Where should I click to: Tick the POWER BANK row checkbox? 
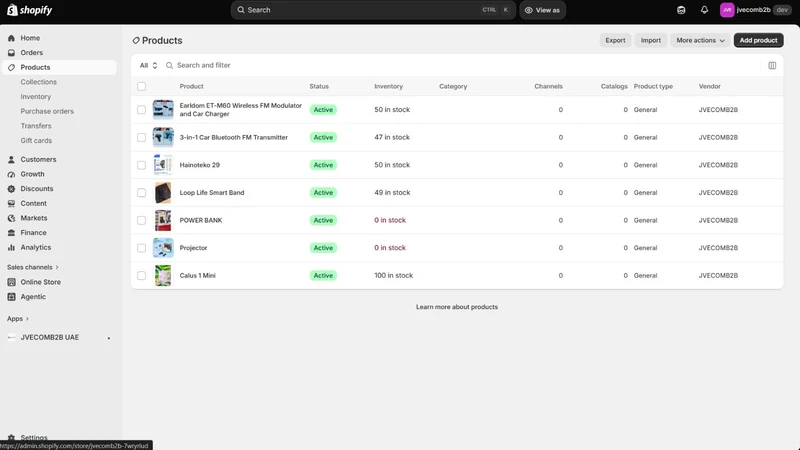click(x=141, y=220)
